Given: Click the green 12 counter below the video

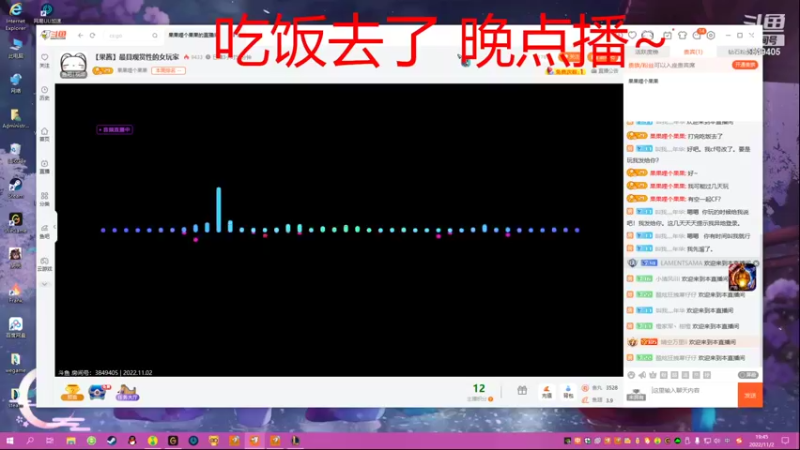Looking at the screenshot, I should coord(479,389).
